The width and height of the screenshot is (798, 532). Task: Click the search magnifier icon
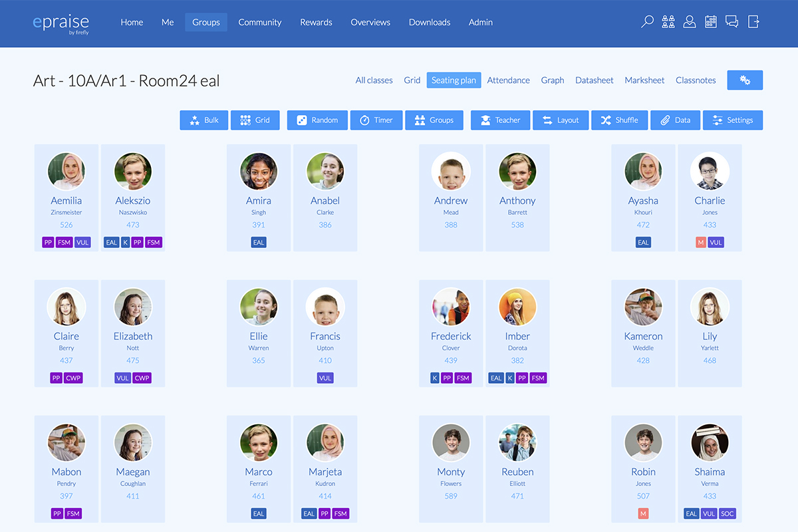point(647,22)
